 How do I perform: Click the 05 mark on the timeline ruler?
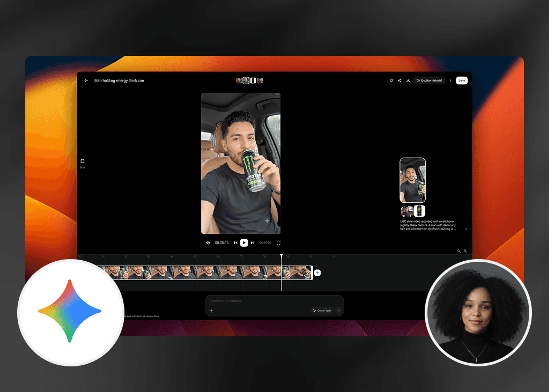click(195, 256)
